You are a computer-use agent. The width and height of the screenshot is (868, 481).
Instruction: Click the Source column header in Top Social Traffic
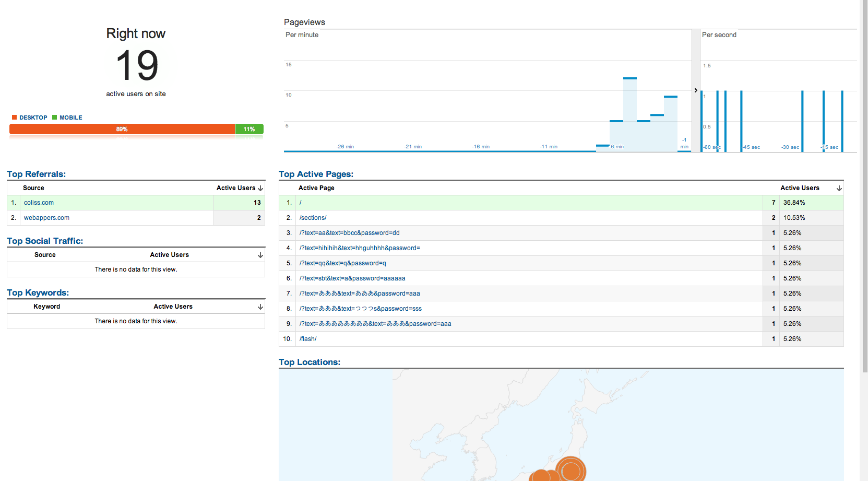(x=45, y=255)
